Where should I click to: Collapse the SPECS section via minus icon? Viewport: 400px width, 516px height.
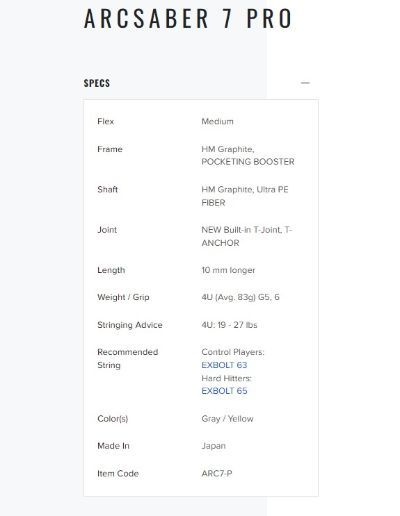tap(305, 83)
